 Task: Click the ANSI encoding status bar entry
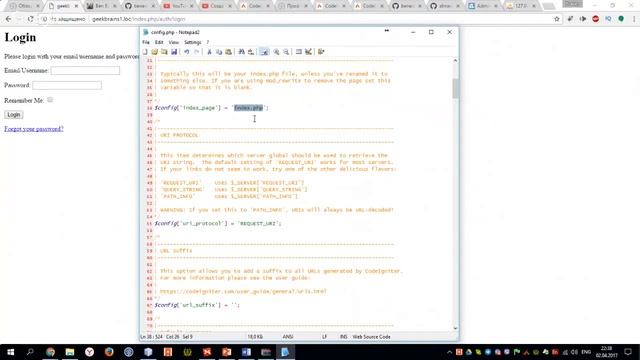click(x=288, y=337)
